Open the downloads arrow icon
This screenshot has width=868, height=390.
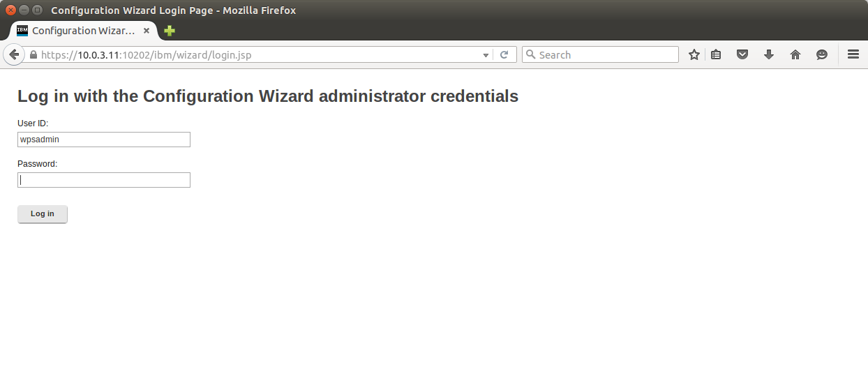pos(769,54)
